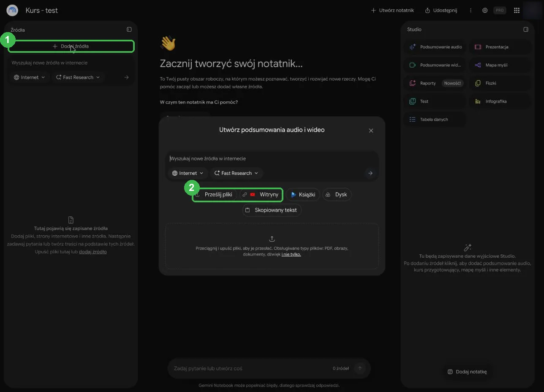Image resolution: width=544 pixels, height=392 pixels.
Task: Select Skopiowany tekst option
Action: 272,210
